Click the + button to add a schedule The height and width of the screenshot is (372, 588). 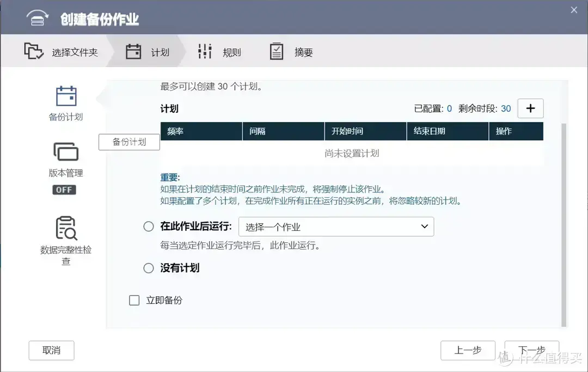pyautogui.click(x=530, y=108)
